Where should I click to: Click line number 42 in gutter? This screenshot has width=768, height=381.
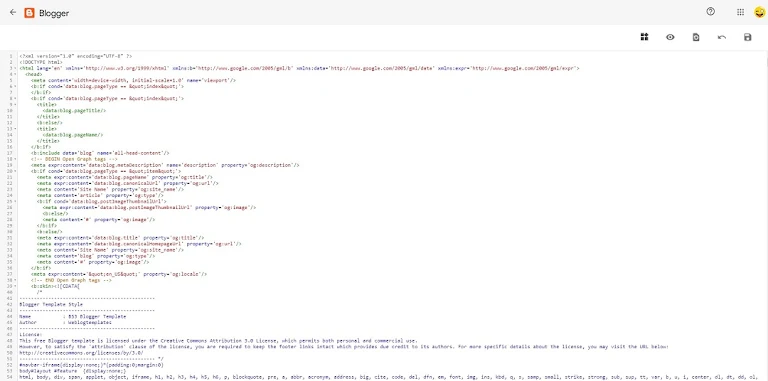(9, 304)
